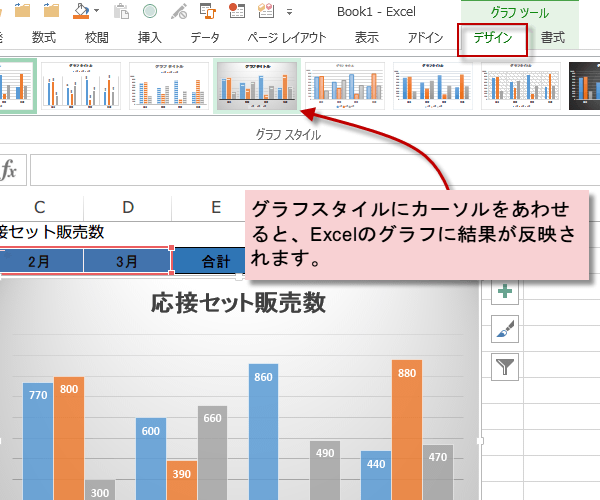Click the fx insert function button
The width and height of the screenshot is (600, 500).
9,169
